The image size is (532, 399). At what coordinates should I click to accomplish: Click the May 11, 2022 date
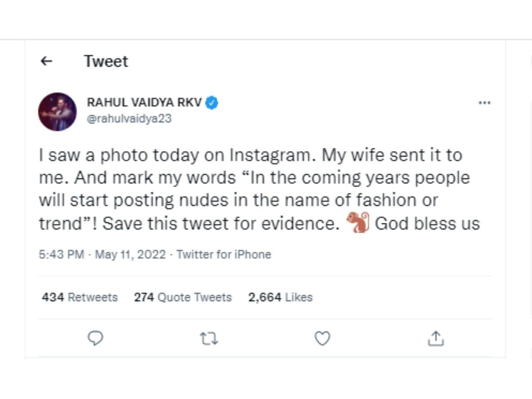point(131,254)
